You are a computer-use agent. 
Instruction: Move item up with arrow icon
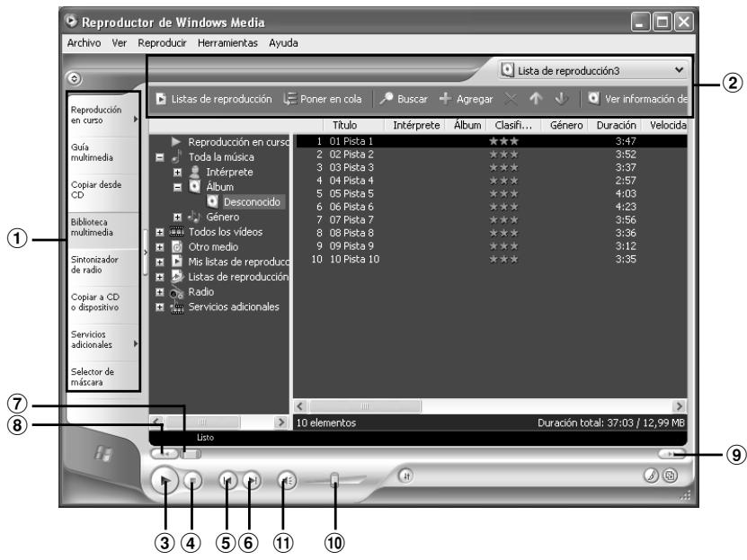coord(536,99)
